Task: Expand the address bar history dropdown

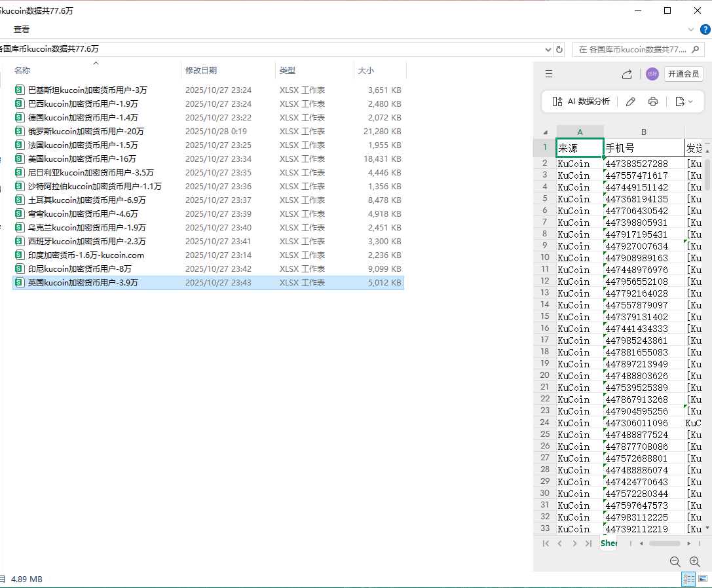Action: (x=548, y=49)
